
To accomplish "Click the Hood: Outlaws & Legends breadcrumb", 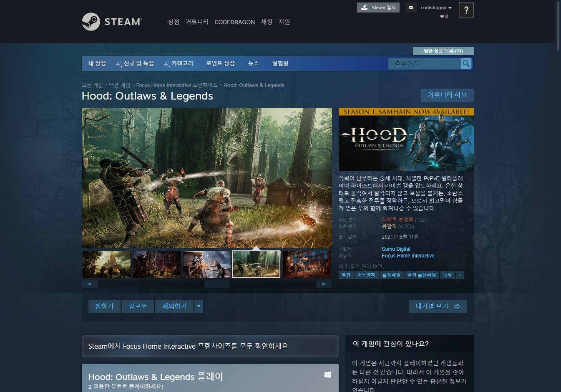I will click(254, 85).
